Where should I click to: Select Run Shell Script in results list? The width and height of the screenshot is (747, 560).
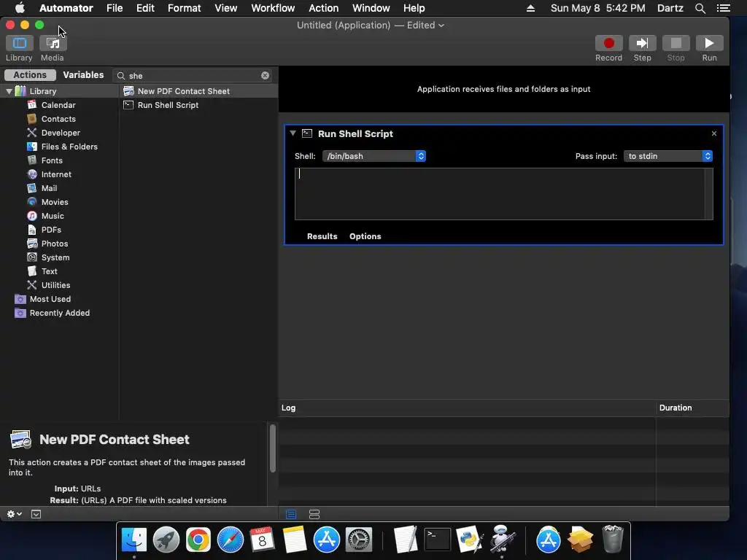tap(198, 105)
